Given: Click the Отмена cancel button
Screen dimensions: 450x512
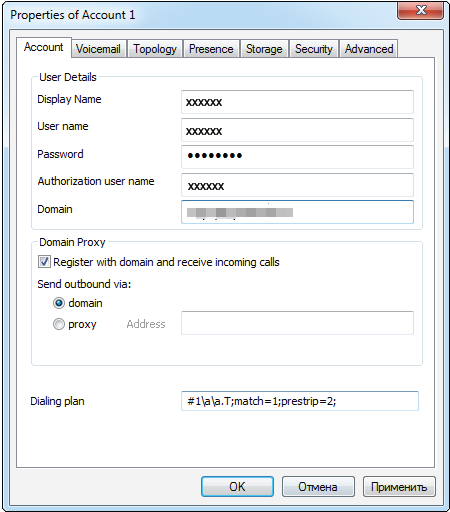Looking at the screenshot, I should [318, 487].
